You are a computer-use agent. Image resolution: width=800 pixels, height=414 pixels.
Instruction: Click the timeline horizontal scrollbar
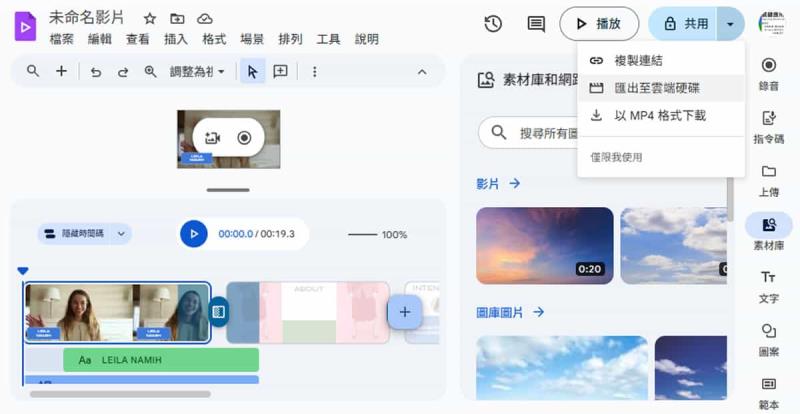[120, 394]
